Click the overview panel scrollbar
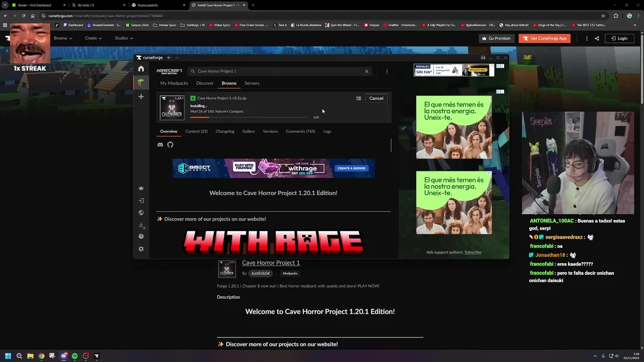This screenshot has height=362, width=644. (x=391, y=145)
